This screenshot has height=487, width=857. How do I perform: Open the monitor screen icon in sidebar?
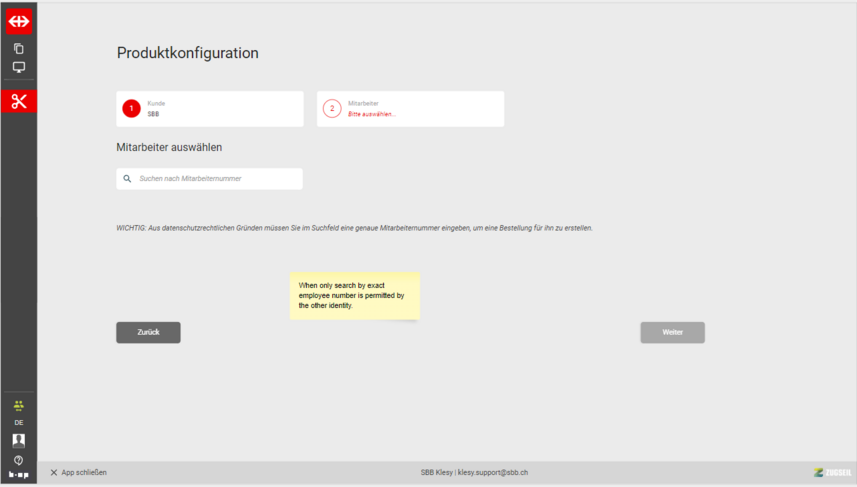coord(18,67)
